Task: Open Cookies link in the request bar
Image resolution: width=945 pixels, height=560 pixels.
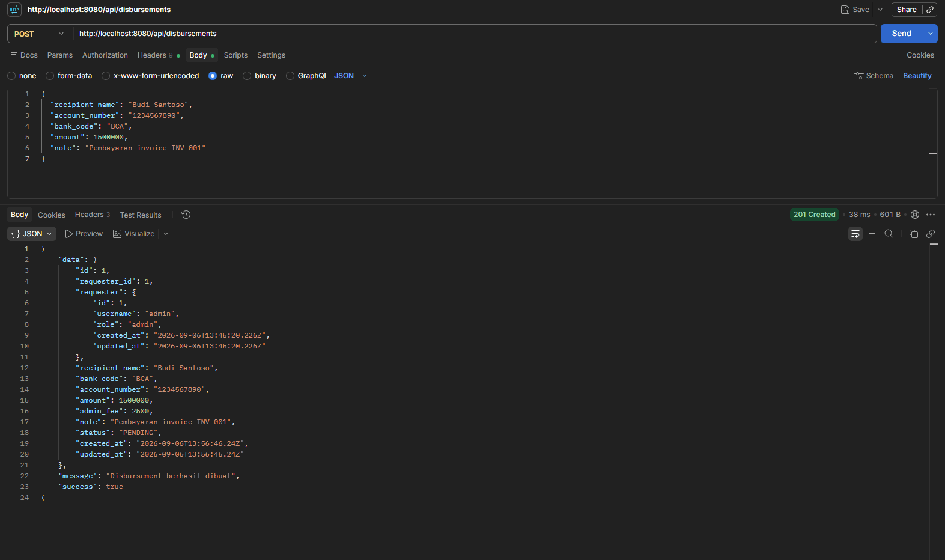Action: [920, 55]
